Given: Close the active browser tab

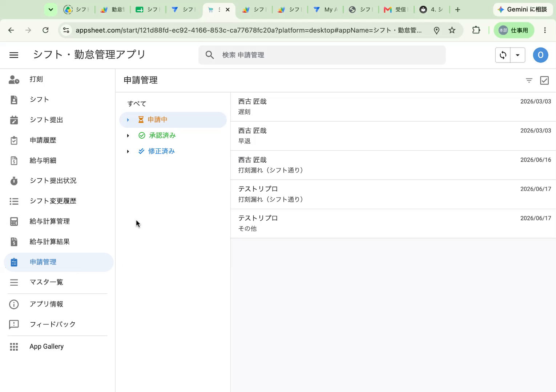Looking at the screenshot, I should coord(228,10).
